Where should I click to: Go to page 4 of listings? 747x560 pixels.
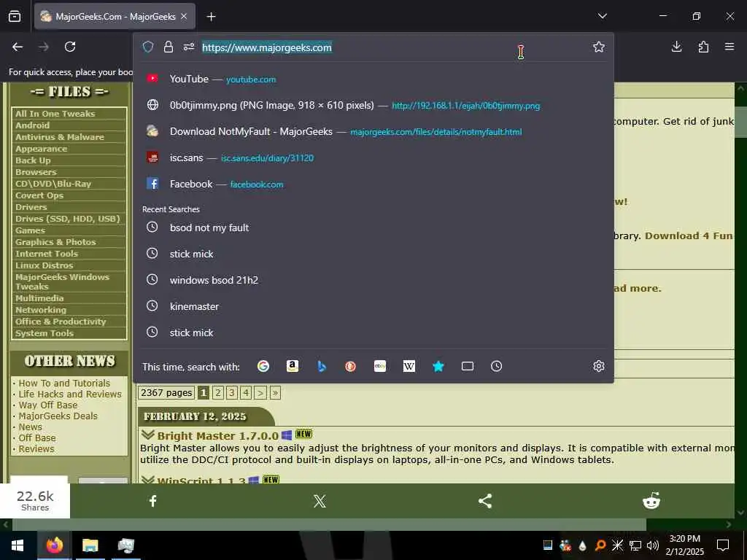[246, 393]
